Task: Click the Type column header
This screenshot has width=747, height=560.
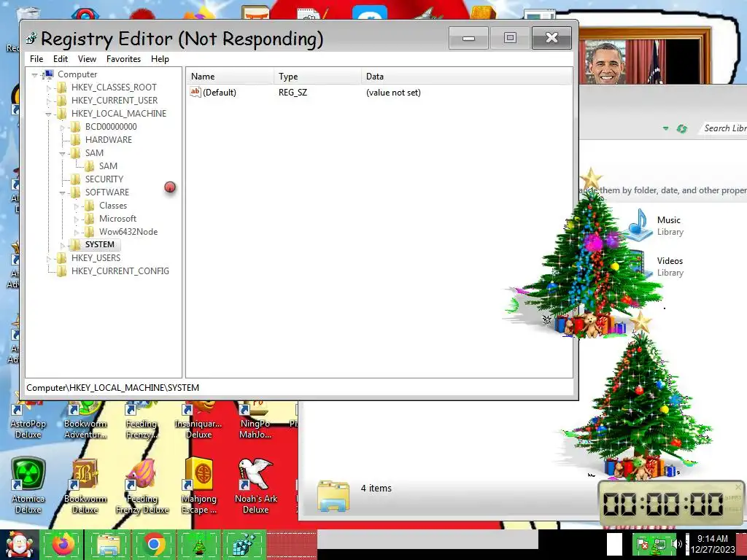Action: coord(318,76)
